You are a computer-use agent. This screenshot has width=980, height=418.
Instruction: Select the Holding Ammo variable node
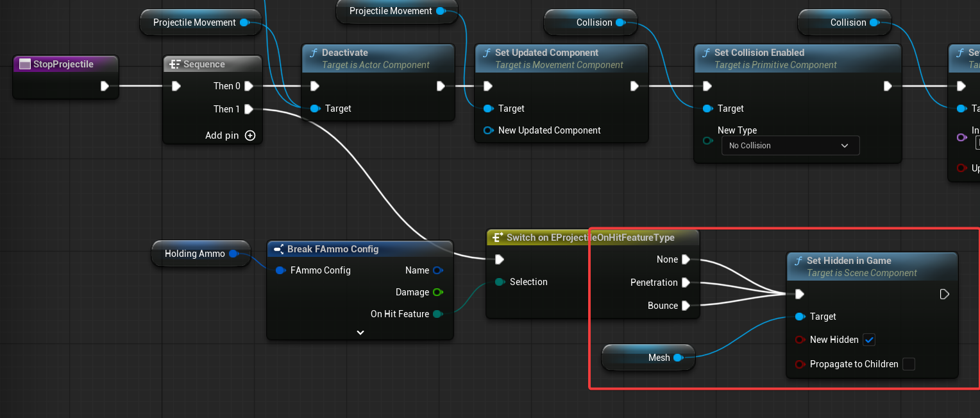coord(194,254)
